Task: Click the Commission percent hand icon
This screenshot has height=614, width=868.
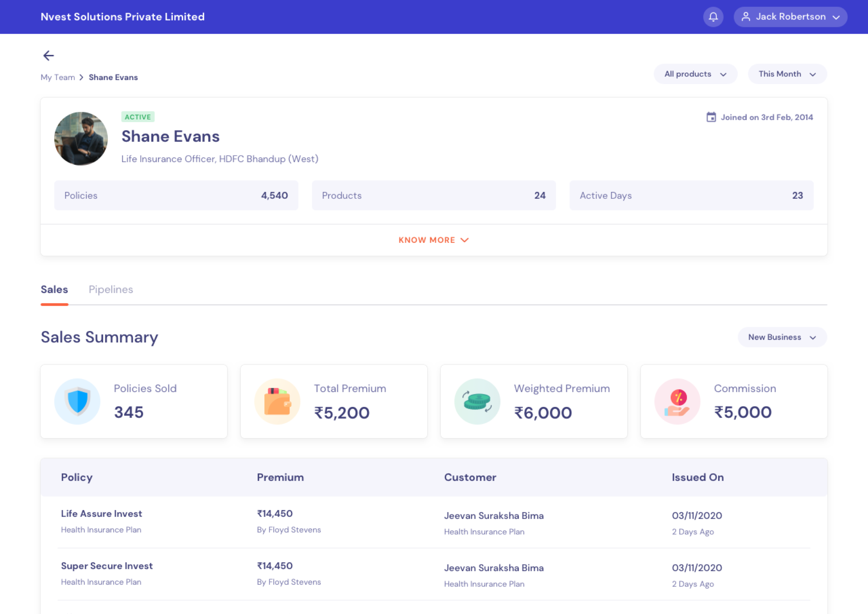Action: (677, 402)
